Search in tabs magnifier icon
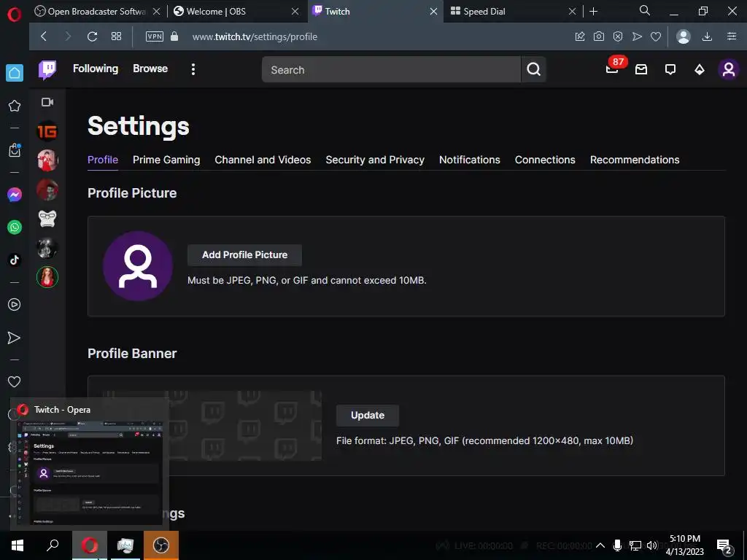The height and width of the screenshot is (560, 747). (x=645, y=10)
